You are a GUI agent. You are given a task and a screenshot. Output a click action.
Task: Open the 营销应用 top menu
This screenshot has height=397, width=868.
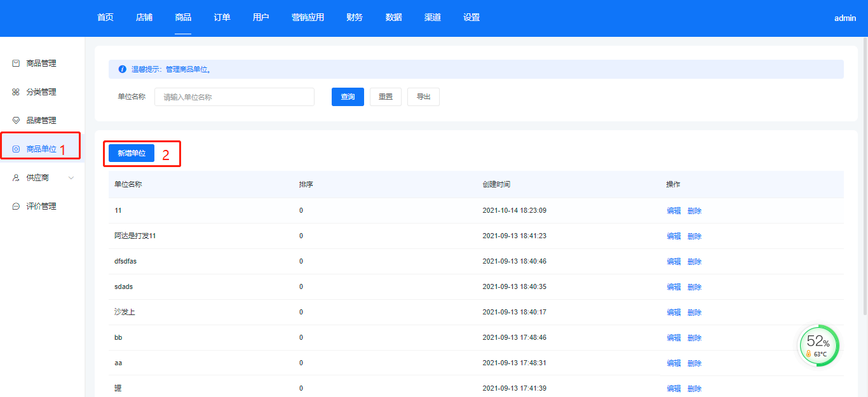click(x=308, y=18)
